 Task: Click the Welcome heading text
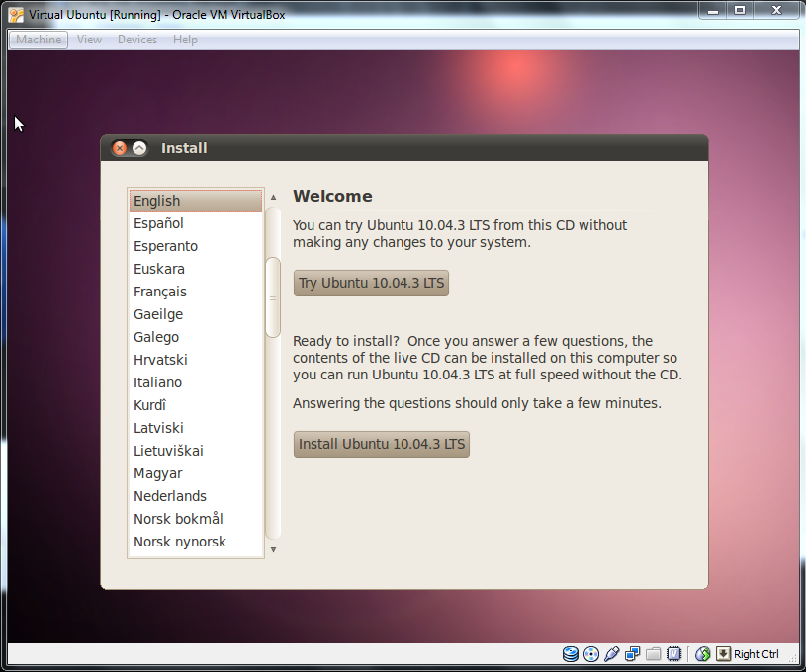332,197
